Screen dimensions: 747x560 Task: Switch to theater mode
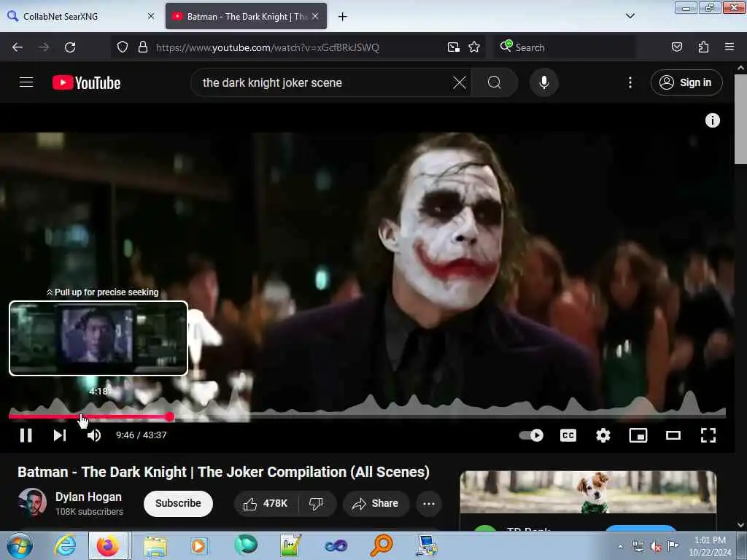pos(673,435)
